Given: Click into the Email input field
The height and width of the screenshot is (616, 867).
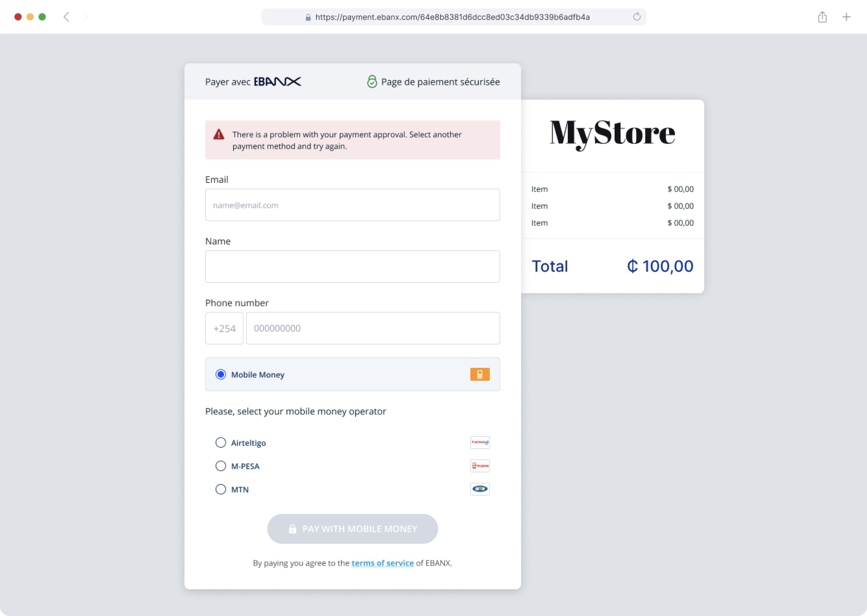Looking at the screenshot, I should click(352, 205).
